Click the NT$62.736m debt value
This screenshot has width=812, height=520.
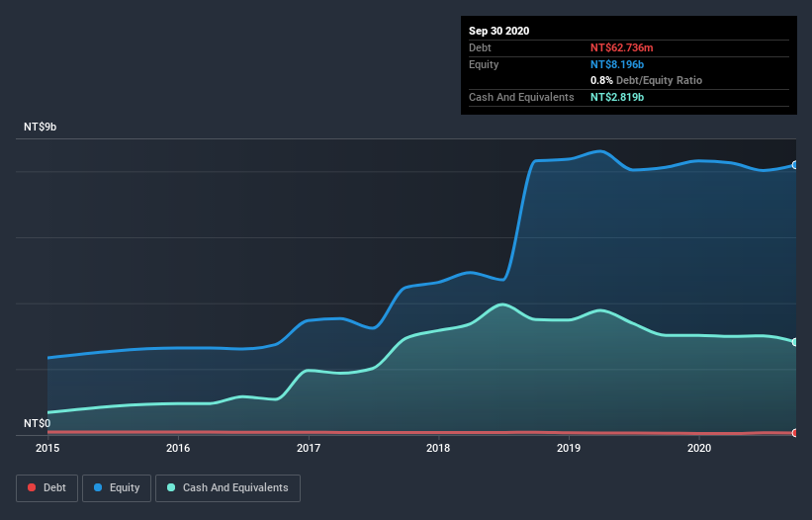[621, 47]
